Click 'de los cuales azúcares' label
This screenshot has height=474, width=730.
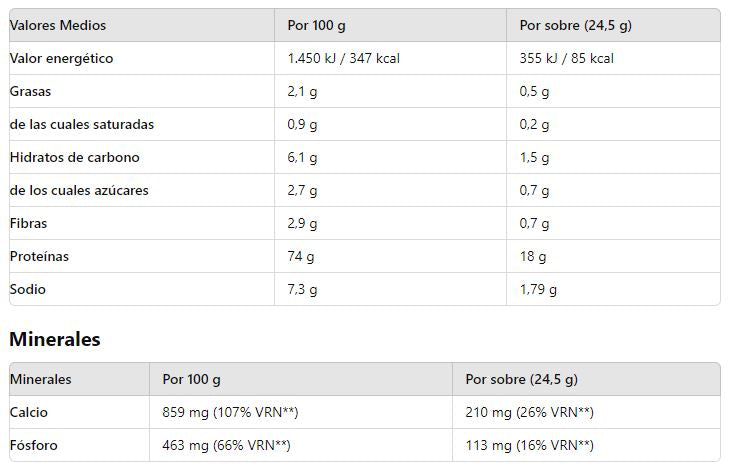click(x=80, y=190)
